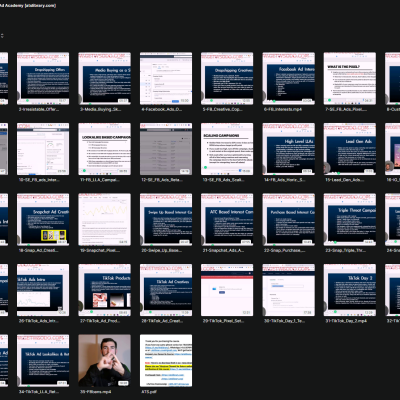
Task: Select the file name '18-Snap_Ad_Creati...'
Action: coord(39,250)
